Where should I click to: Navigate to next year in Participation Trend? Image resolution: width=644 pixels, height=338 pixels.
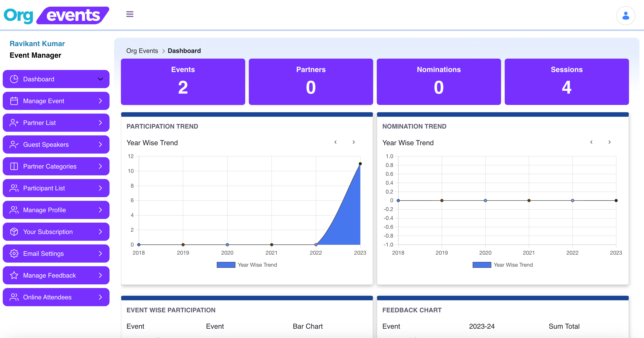tap(354, 142)
